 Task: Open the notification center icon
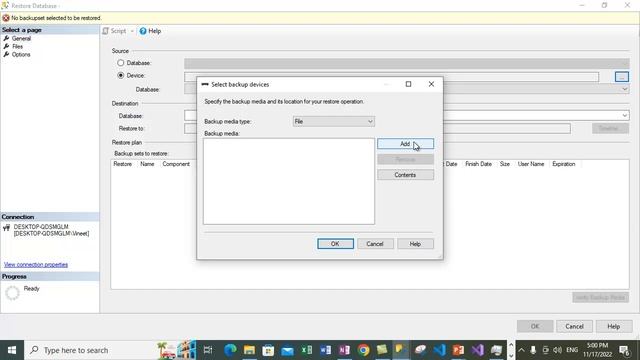pos(624,350)
